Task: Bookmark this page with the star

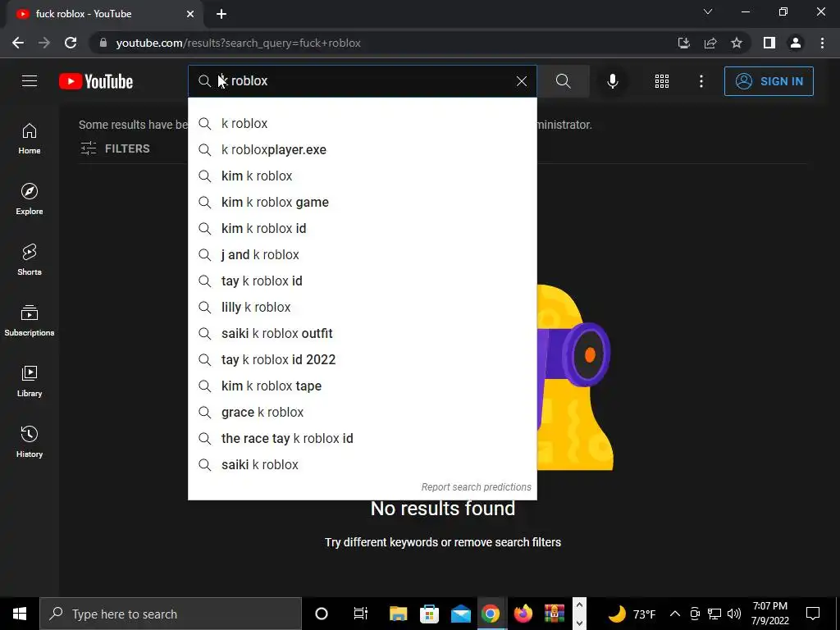Action: tap(737, 43)
